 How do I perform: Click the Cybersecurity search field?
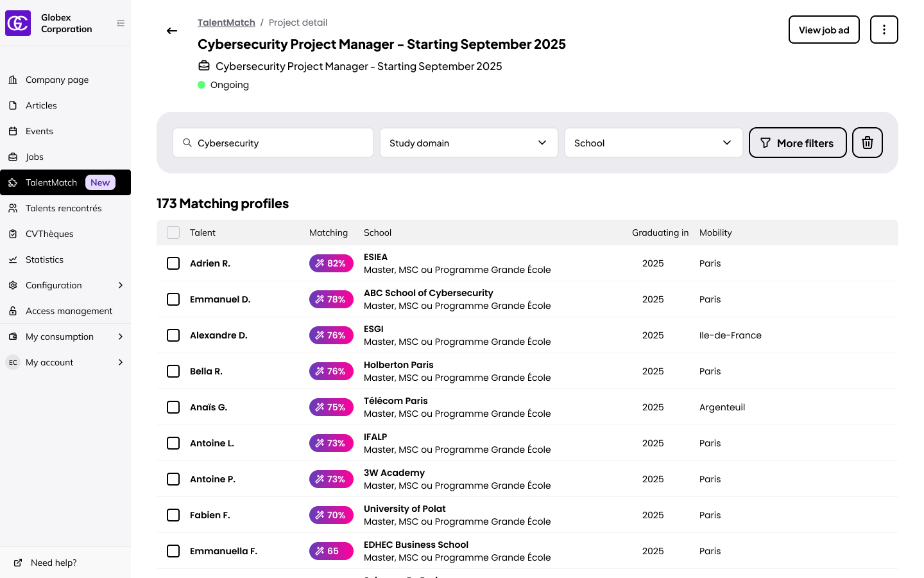coord(273,143)
